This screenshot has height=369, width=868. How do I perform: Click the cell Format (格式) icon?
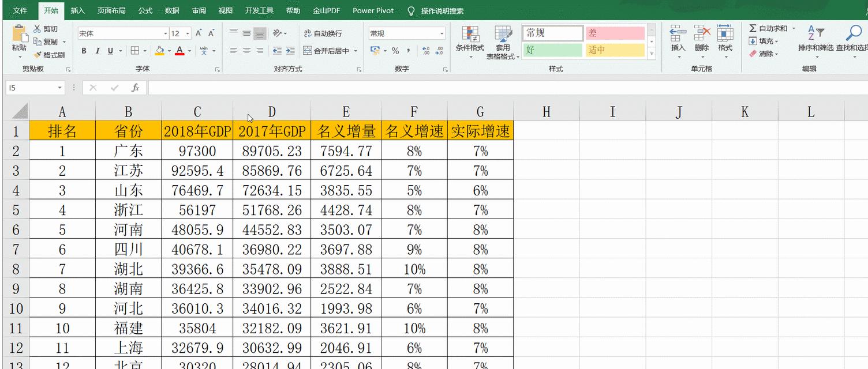725,33
